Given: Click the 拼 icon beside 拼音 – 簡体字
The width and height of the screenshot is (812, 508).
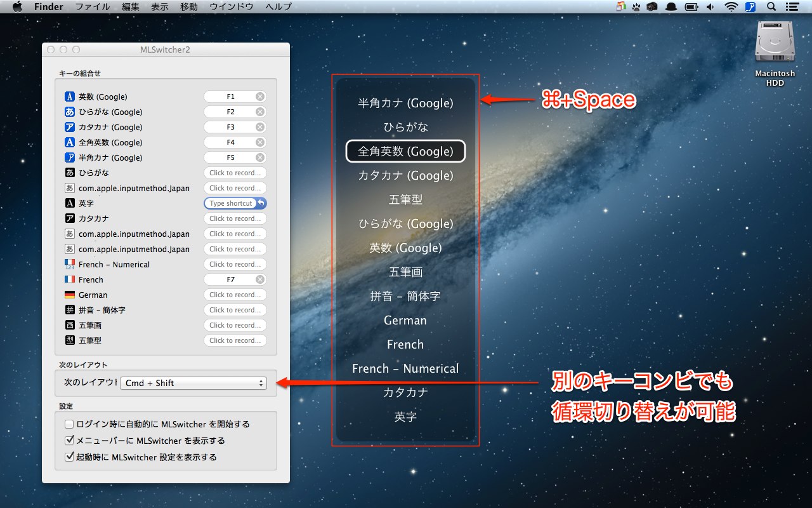Looking at the screenshot, I should pos(70,310).
